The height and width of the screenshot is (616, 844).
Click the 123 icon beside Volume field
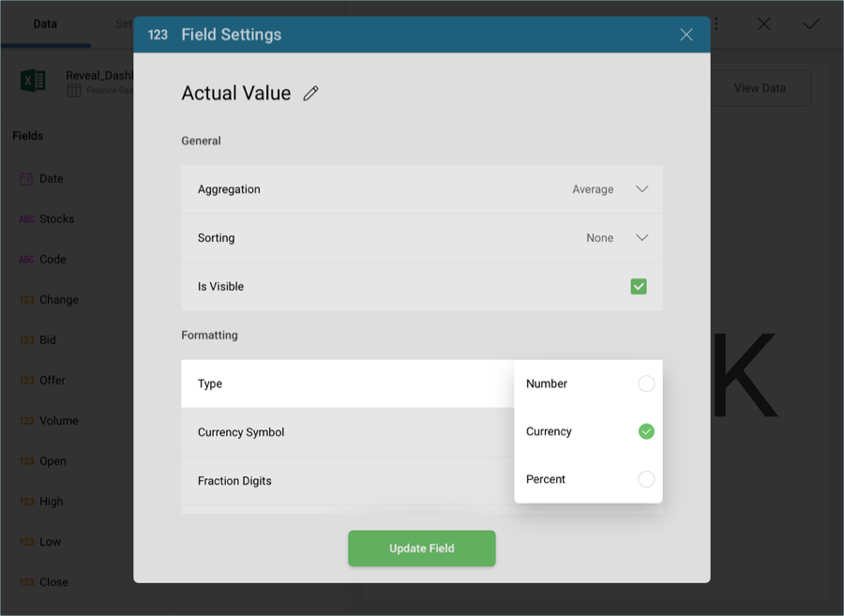[x=26, y=421]
